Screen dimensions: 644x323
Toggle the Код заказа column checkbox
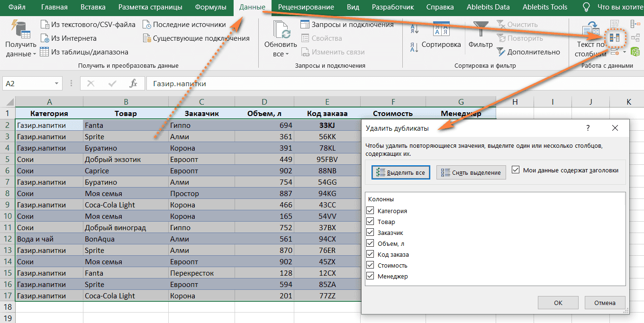pyautogui.click(x=371, y=254)
